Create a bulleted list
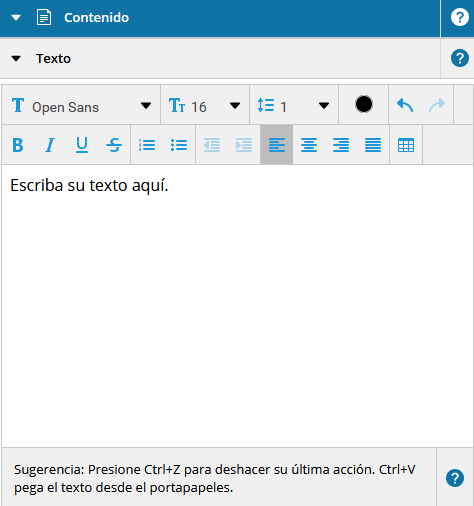 coord(179,145)
